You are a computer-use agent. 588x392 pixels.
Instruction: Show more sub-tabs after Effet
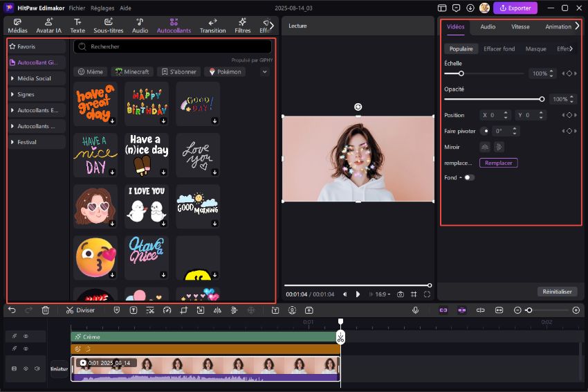[571, 48]
